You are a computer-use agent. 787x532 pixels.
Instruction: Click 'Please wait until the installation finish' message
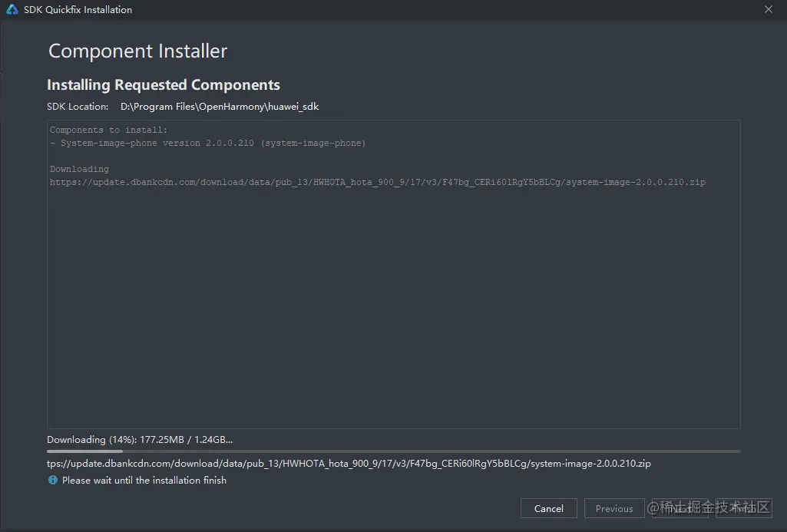click(144, 481)
